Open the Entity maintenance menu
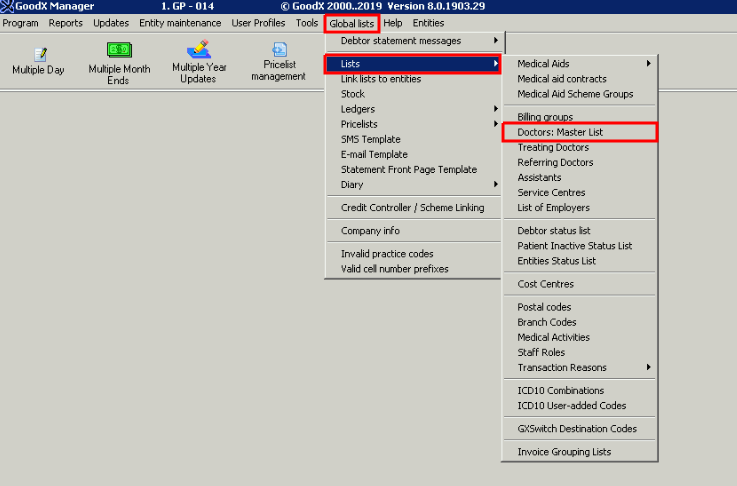737x486 pixels. point(180,23)
